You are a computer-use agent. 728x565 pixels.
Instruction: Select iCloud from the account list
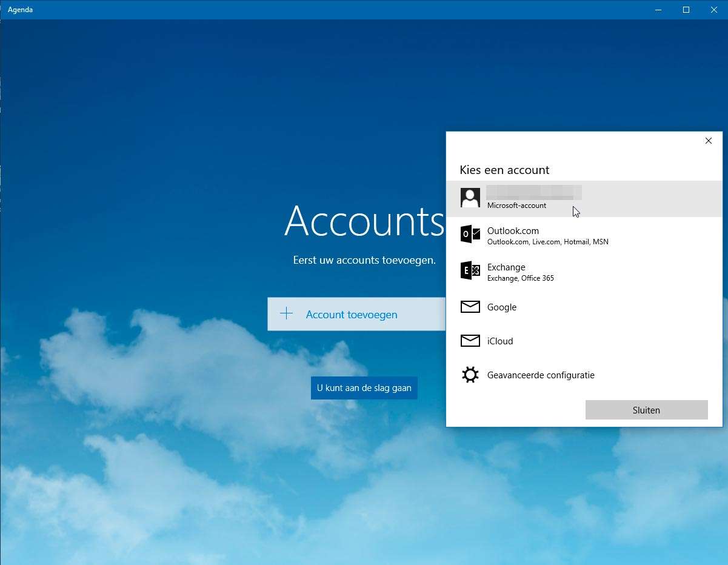point(584,341)
